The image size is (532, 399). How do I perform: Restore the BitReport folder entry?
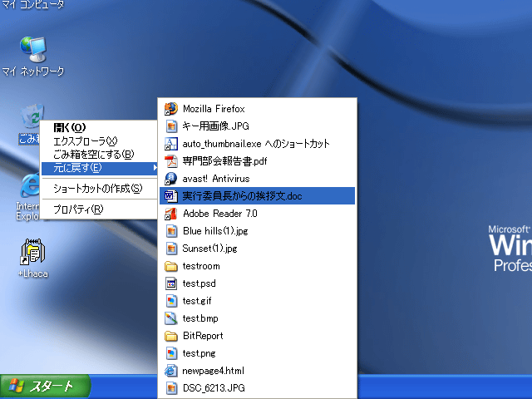coord(257,336)
